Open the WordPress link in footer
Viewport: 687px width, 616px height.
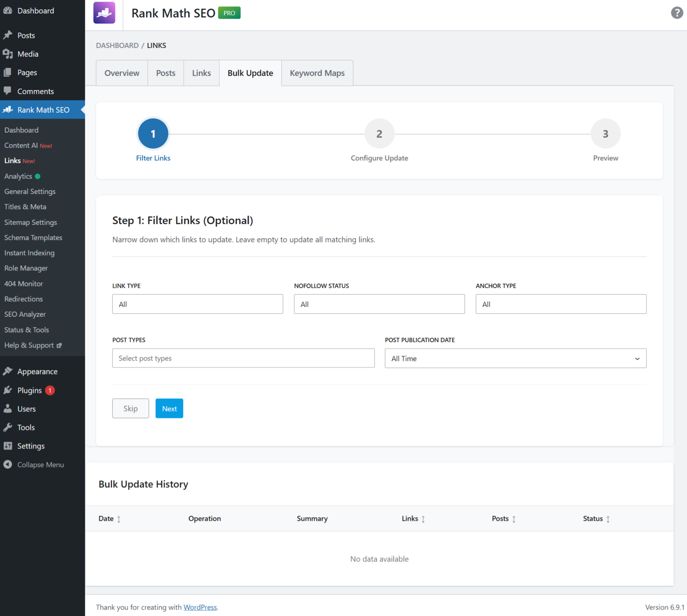[x=200, y=607]
